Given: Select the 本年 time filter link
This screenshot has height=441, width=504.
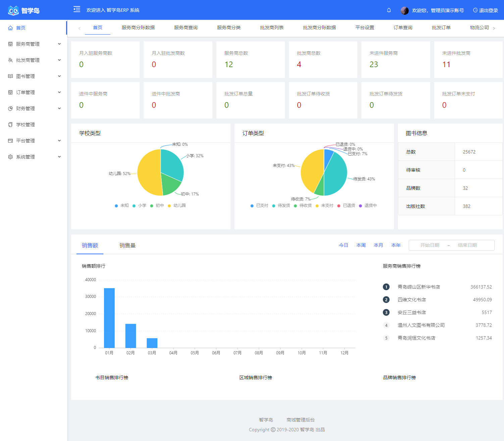Looking at the screenshot, I should point(396,245).
